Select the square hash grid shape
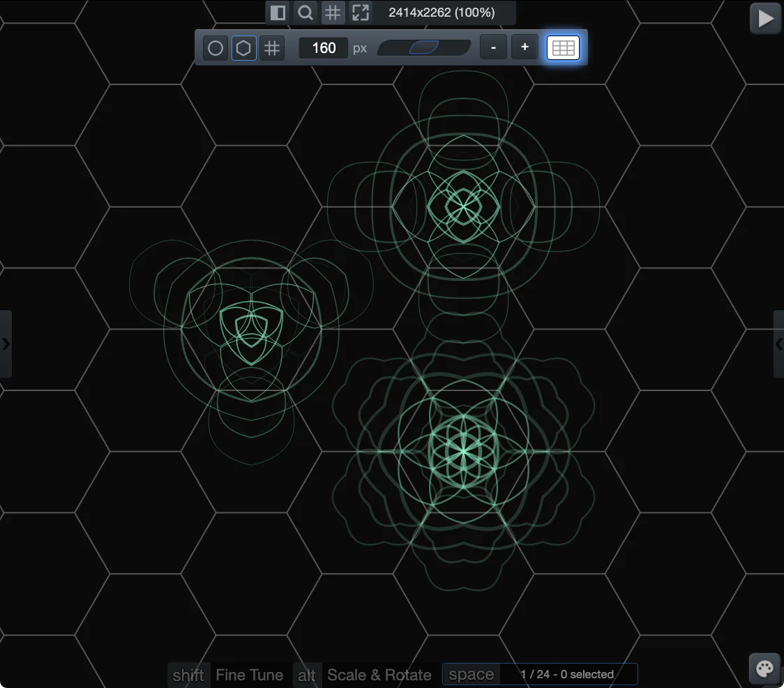Image resolution: width=784 pixels, height=688 pixels. [272, 49]
